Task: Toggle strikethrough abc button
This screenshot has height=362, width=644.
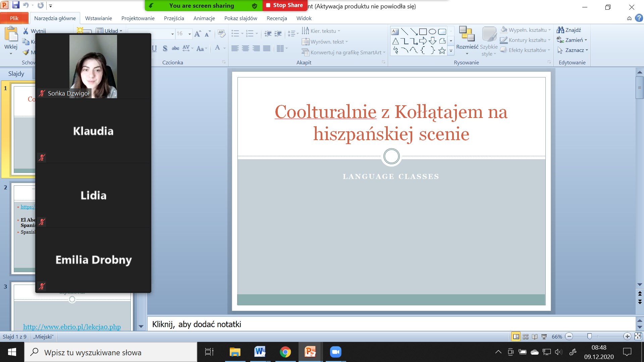Action: (175, 48)
